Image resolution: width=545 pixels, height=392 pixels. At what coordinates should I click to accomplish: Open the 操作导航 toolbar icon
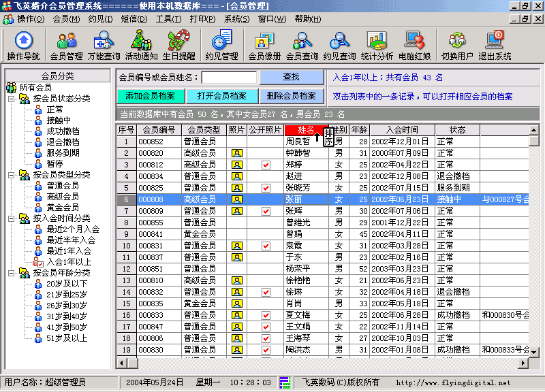point(23,45)
